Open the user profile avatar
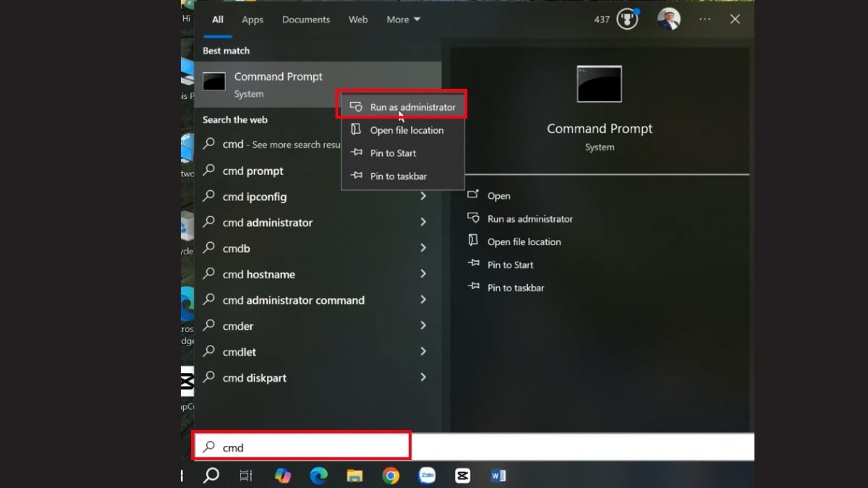Image resolution: width=868 pixels, height=488 pixels. pyautogui.click(x=669, y=20)
